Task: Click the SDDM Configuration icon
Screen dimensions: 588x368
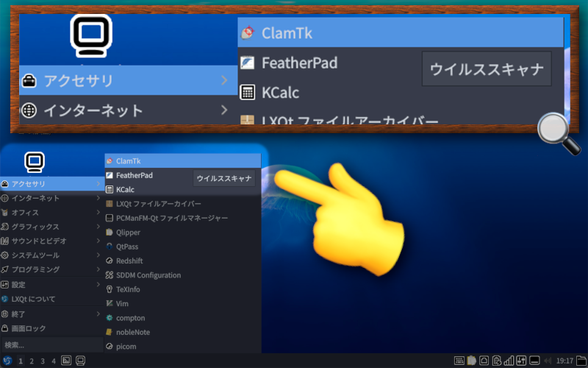Action: coord(110,275)
